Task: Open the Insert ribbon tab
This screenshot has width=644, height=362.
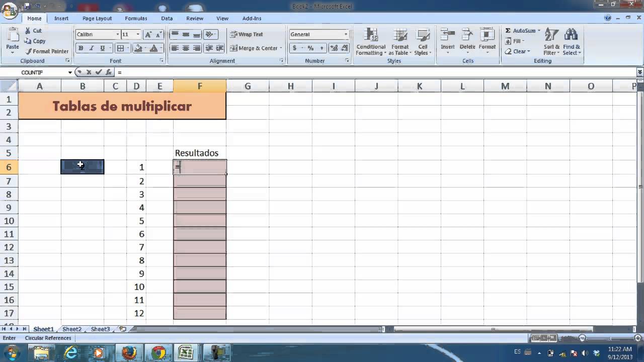Action: click(x=61, y=18)
